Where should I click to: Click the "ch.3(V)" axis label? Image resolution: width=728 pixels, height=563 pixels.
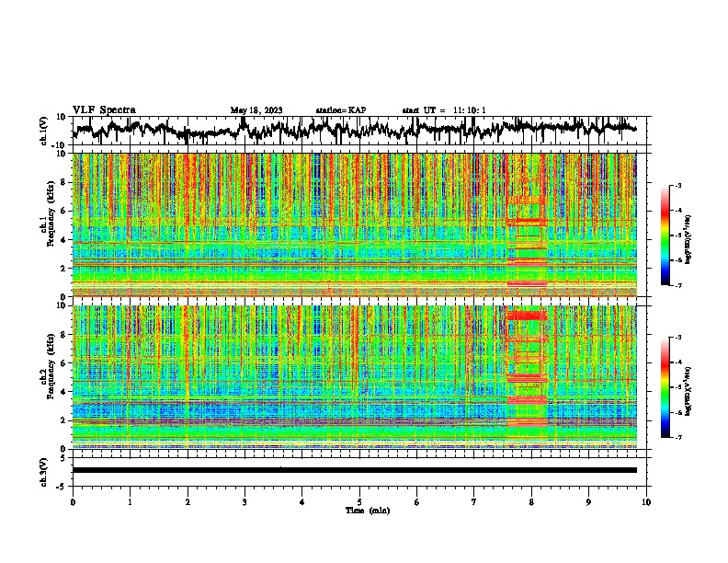44,472
